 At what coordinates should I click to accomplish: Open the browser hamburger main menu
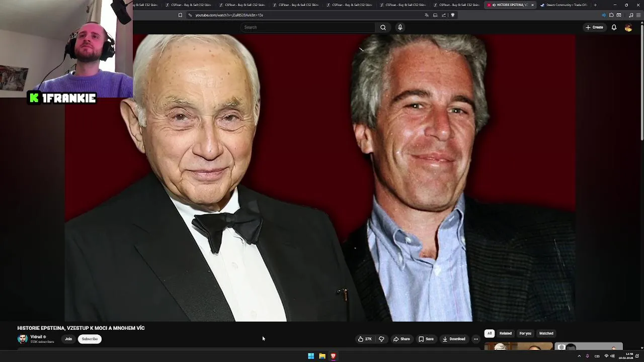[x=638, y=15]
